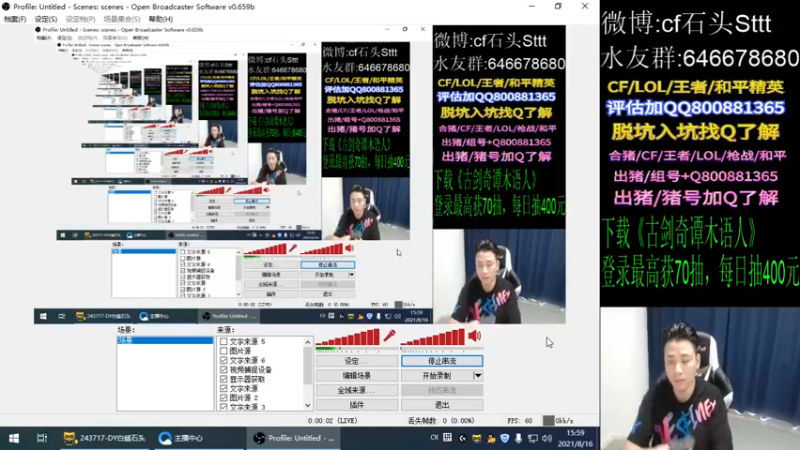The width and height of the screenshot is (800, 450).
Task: Click the FPS: 60 status readout
Action: pyautogui.click(x=520, y=421)
